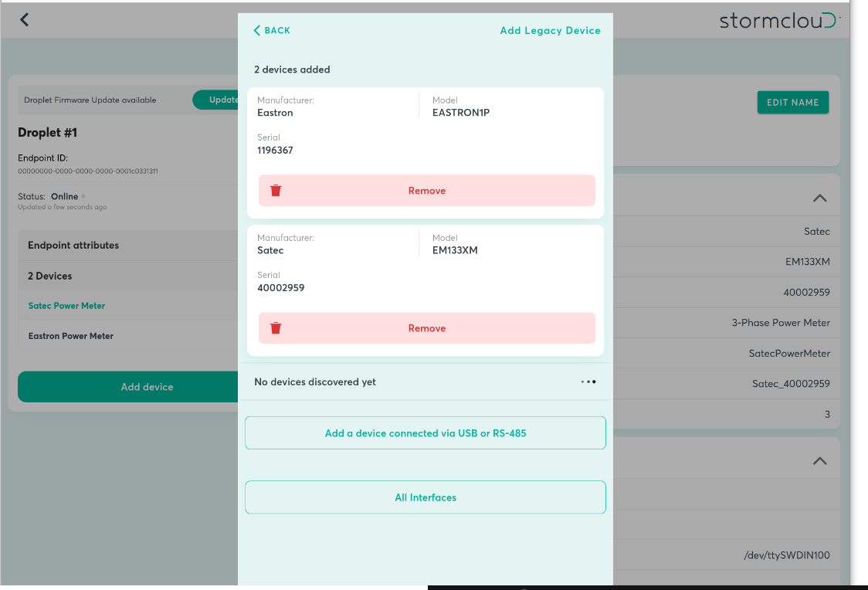Add a device connected via USB or RS-485
Image resolution: width=868 pixels, height=590 pixels.
point(426,432)
